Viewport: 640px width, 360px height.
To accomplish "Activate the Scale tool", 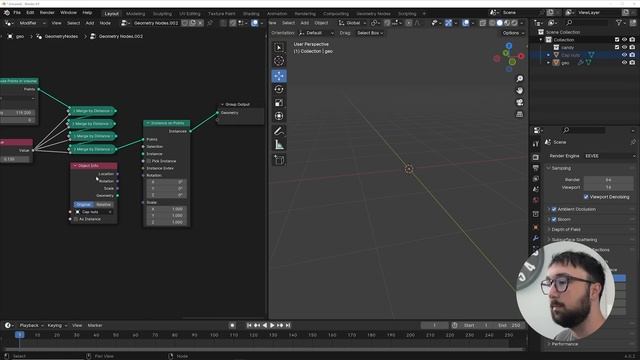I will coord(279,103).
